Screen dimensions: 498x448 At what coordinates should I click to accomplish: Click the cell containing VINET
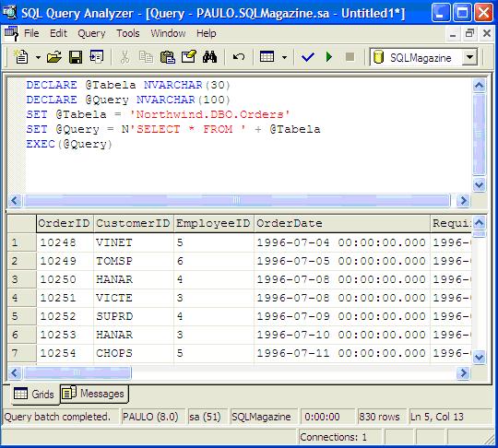click(134, 242)
